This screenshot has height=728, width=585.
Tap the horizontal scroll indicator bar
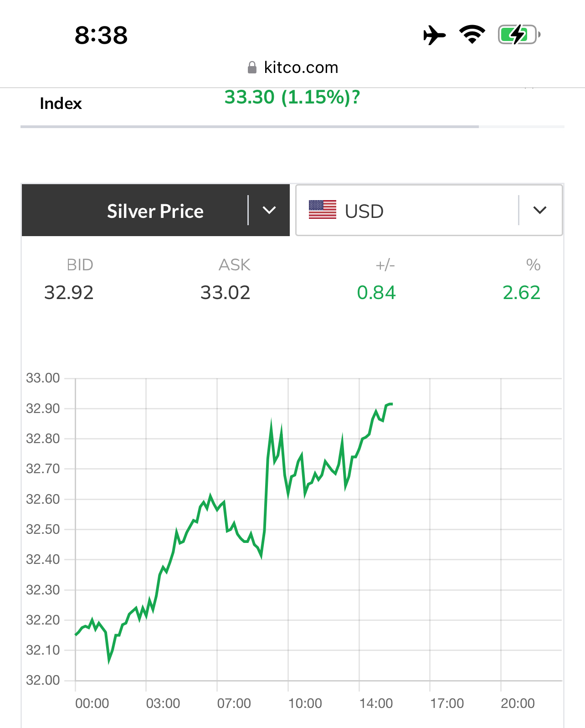250,127
